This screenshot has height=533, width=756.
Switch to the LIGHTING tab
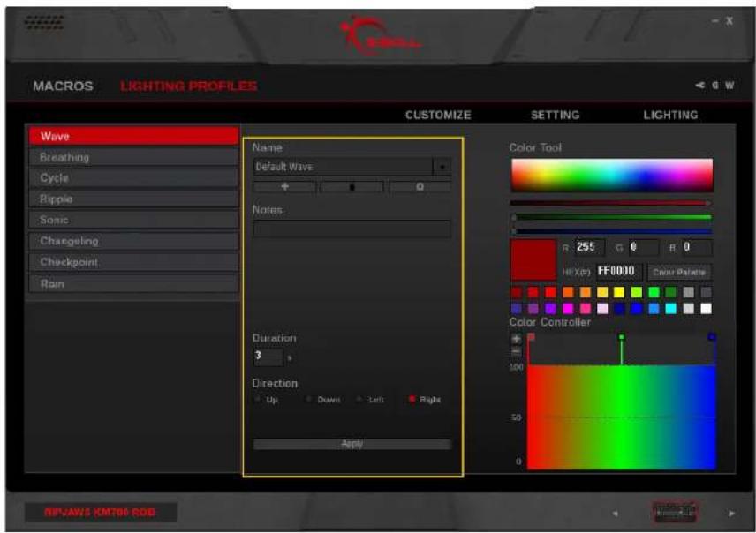click(670, 116)
